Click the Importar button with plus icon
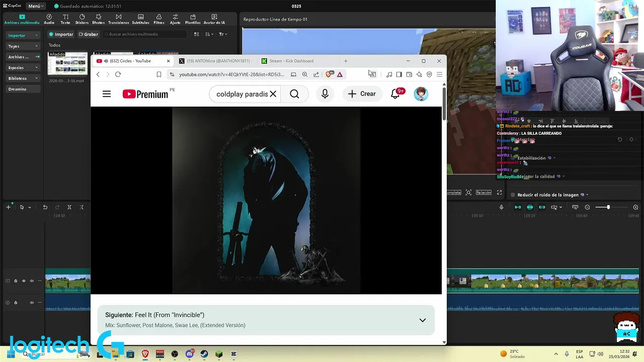Image resolution: width=644 pixels, height=362 pixels. [x=61, y=34]
